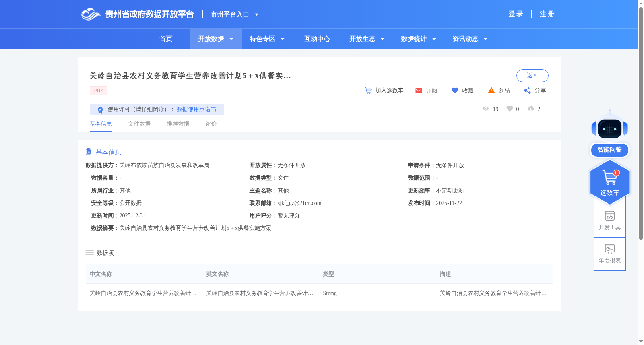Click the 订阅 label
The height and width of the screenshot is (345, 644).
pos(431,91)
